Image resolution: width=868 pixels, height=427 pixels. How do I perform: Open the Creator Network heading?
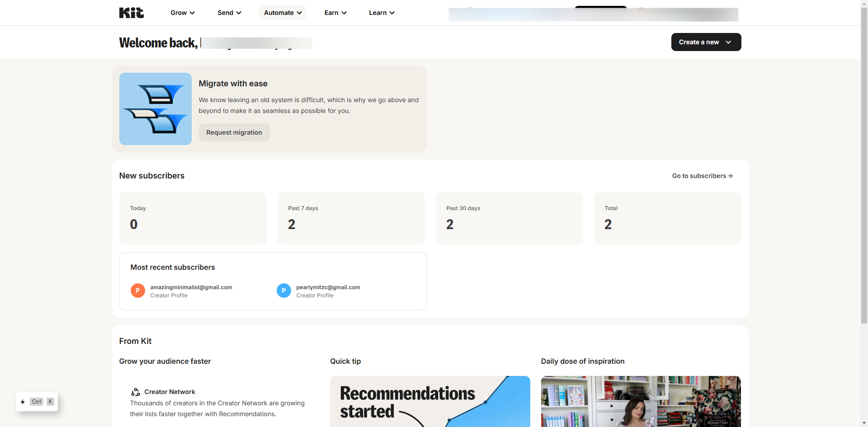click(170, 392)
